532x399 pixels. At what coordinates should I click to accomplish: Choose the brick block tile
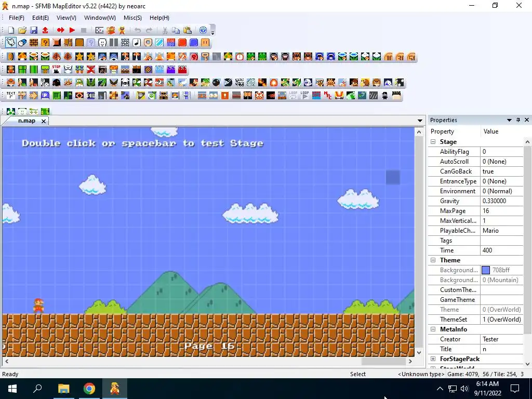click(x=34, y=43)
